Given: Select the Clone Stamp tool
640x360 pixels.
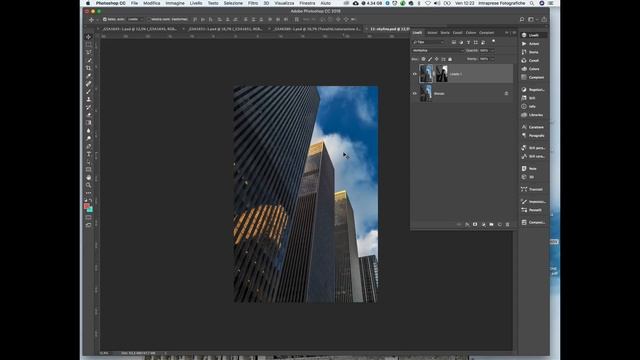Looking at the screenshot, I should click(x=89, y=99).
